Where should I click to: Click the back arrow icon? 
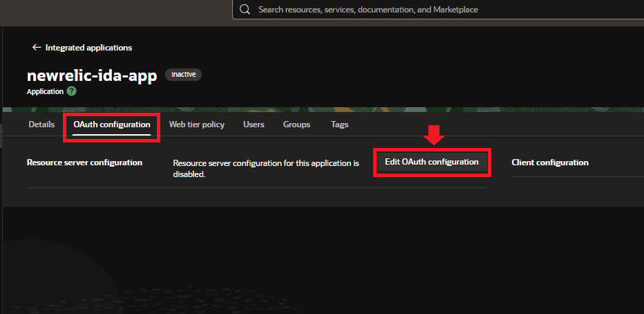point(37,48)
